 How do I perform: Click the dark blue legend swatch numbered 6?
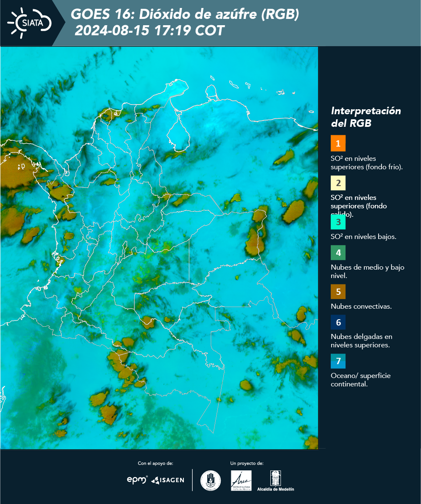pyautogui.click(x=338, y=323)
